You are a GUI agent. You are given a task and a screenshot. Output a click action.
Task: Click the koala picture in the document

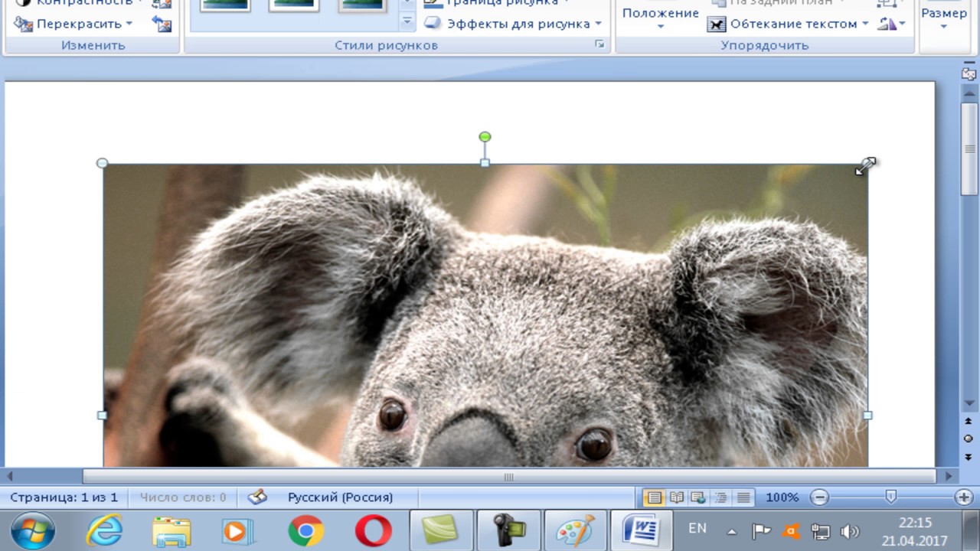click(x=485, y=315)
